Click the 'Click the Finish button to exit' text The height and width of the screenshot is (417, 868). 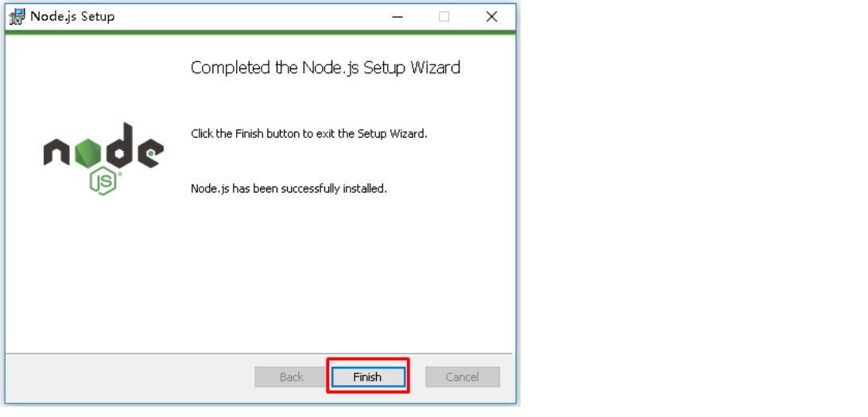pos(308,134)
